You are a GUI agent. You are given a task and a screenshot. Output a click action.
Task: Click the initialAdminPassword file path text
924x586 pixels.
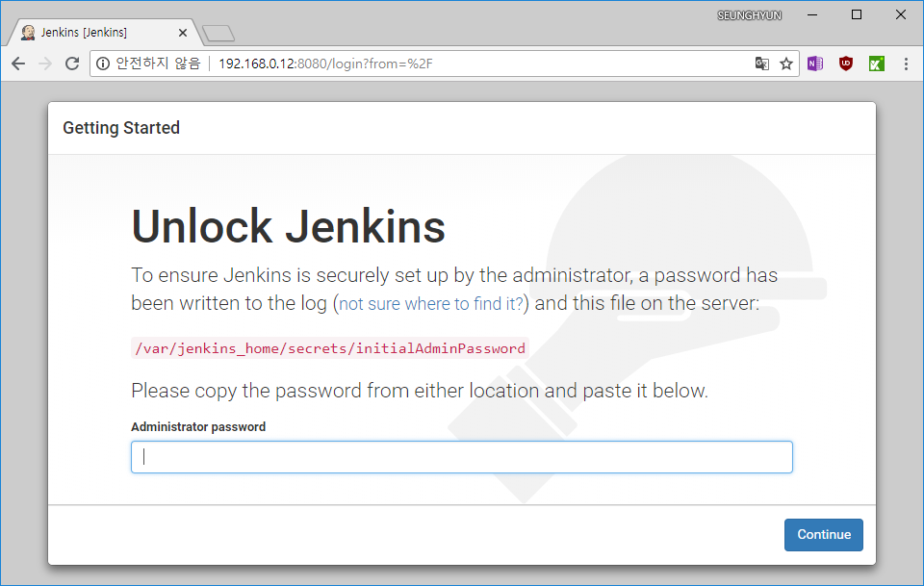pyautogui.click(x=330, y=348)
